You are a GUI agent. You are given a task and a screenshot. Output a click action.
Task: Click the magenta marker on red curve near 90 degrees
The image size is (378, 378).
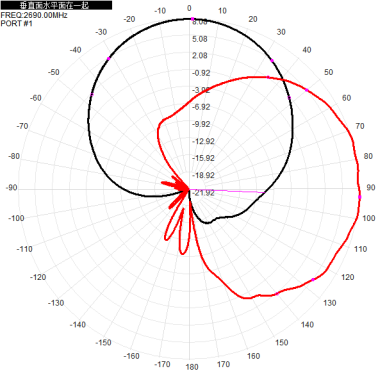[360, 197]
